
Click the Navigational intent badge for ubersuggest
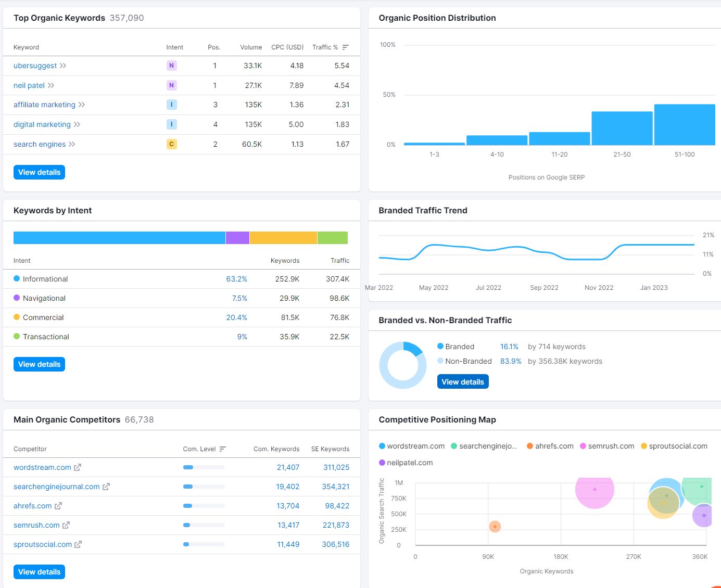tap(172, 66)
